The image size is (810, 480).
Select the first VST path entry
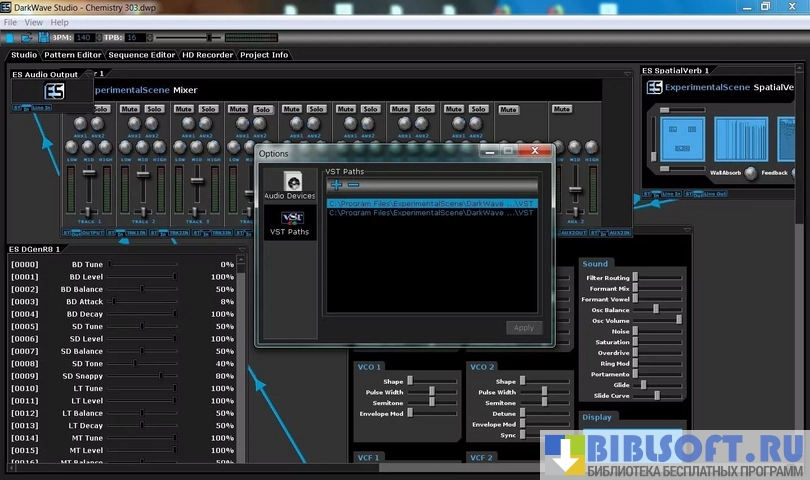click(432, 203)
